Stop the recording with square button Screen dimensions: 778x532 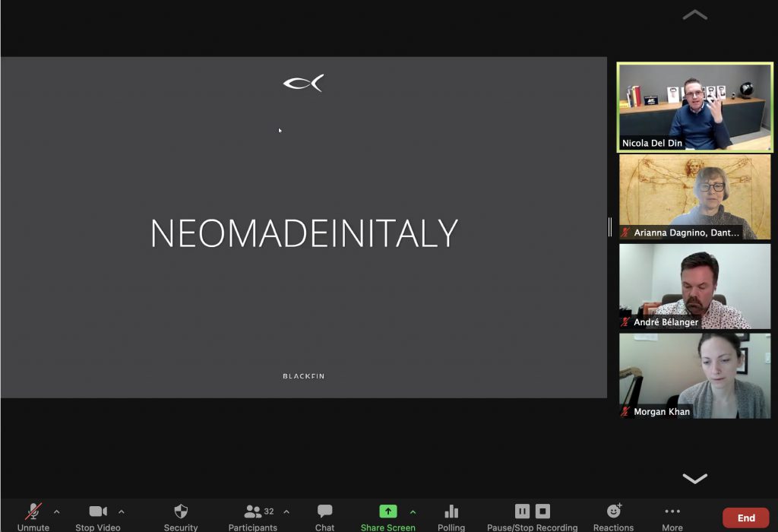click(542, 511)
